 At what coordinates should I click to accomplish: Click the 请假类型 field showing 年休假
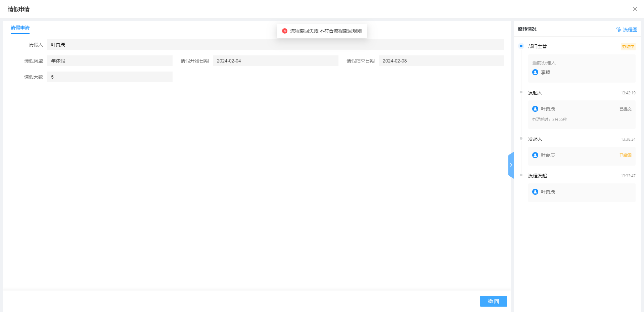[109, 61]
